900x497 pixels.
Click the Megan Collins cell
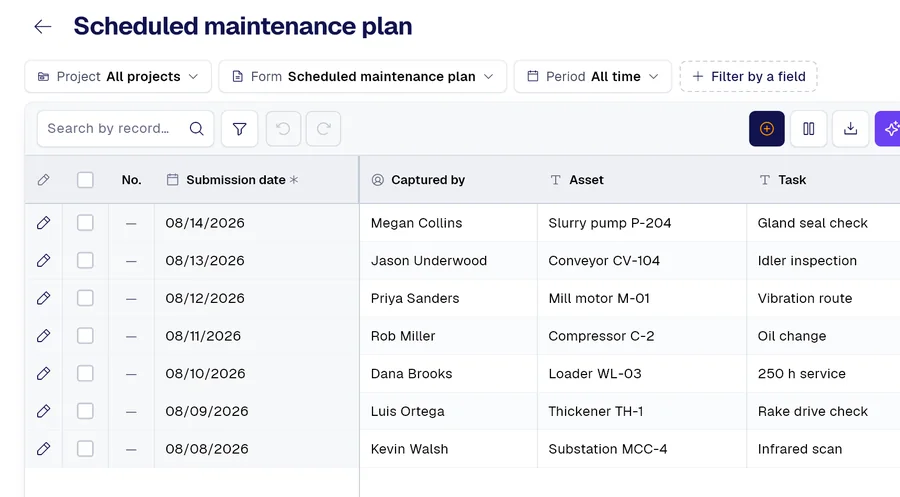[x=448, y=223]
